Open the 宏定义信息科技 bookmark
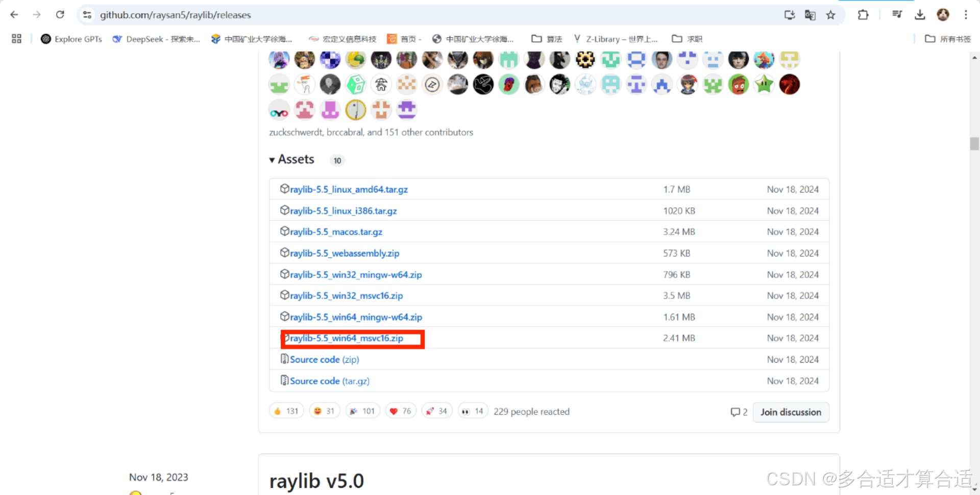 (342, 39)
